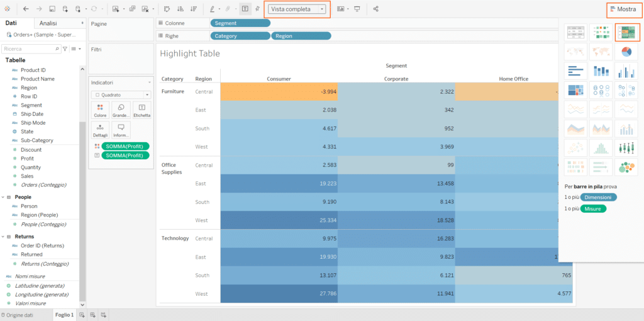The width and height of the screenshot is (644, 321).
Task: Select the pie chart in Mostra panel
Action: pos(626,52)
